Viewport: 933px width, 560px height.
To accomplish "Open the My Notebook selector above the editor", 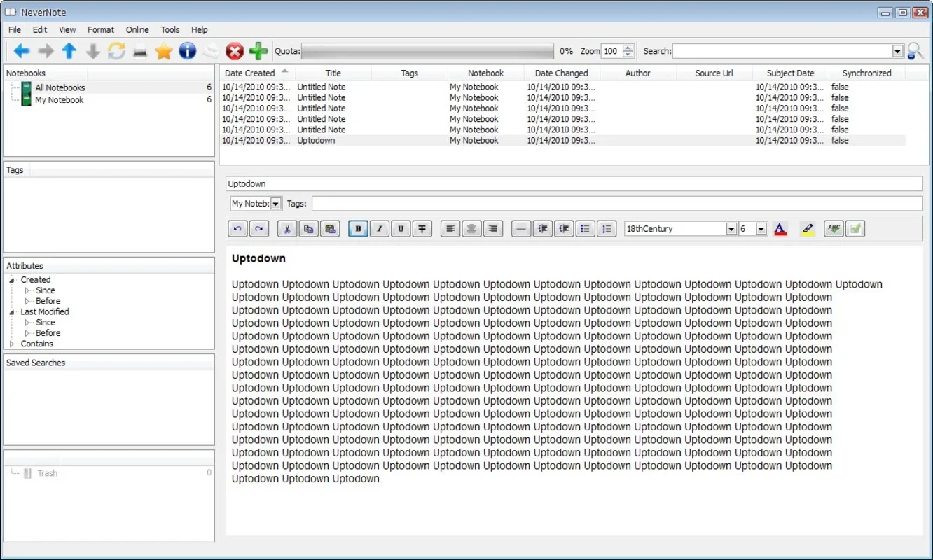I will coord(256,203).
